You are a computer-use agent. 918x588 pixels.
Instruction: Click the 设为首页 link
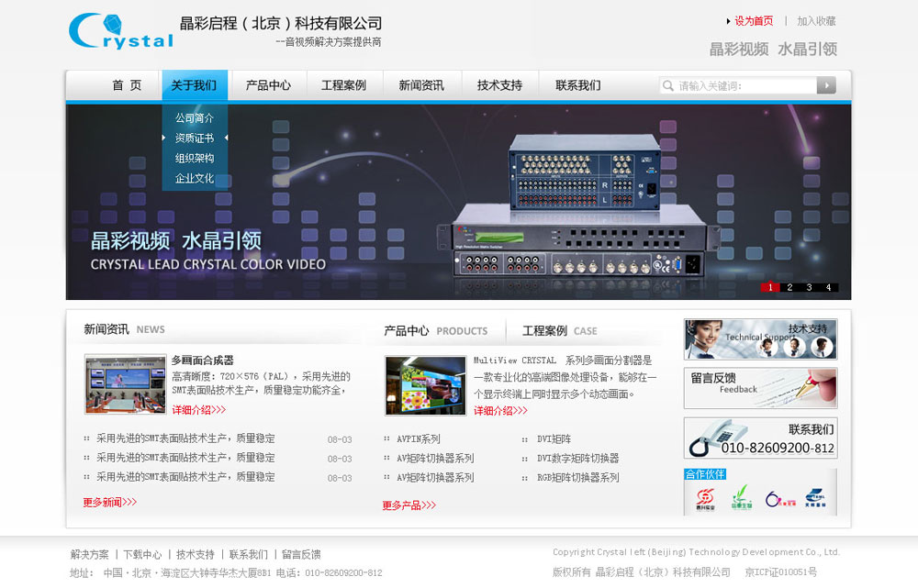coord(753,20)
